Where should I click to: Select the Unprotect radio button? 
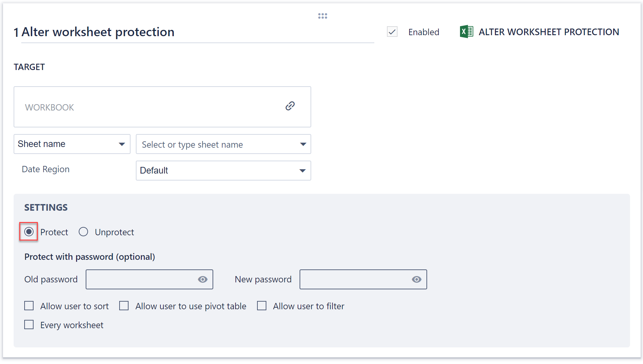[83, 232]
